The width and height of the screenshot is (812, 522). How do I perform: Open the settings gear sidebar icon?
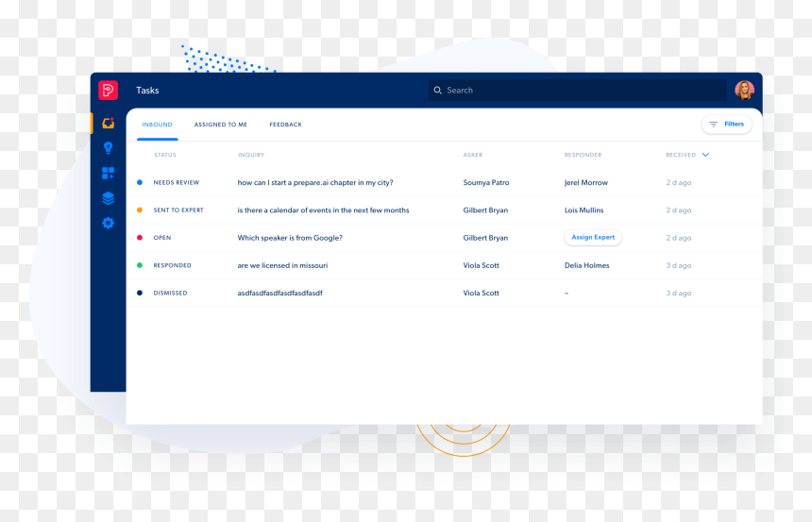[x=108, y=223]
